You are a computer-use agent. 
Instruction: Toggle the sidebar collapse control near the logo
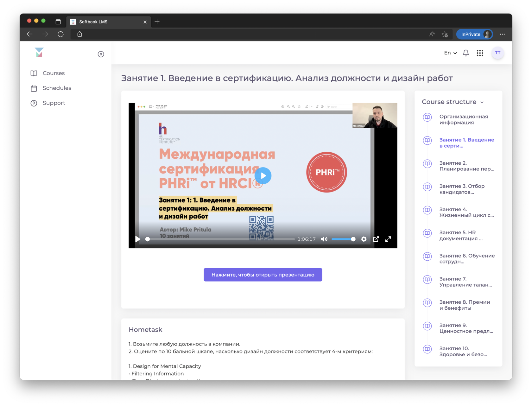pos(101,54)
